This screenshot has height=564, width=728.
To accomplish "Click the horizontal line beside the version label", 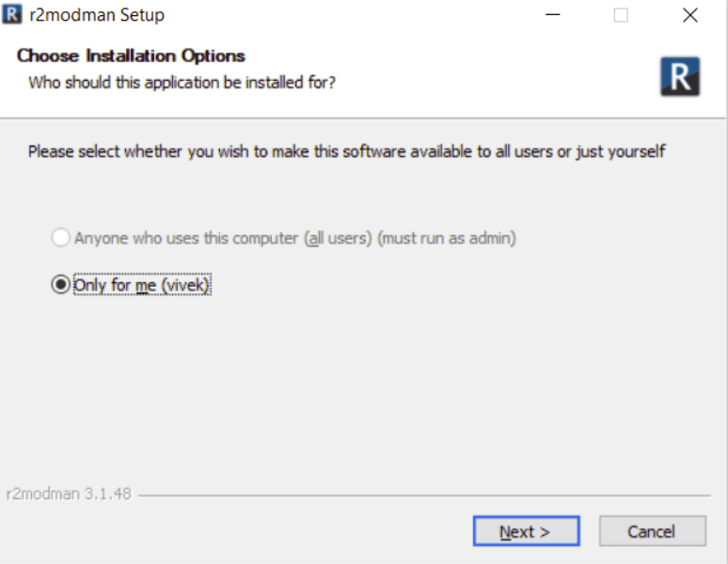I will point(424,495).
